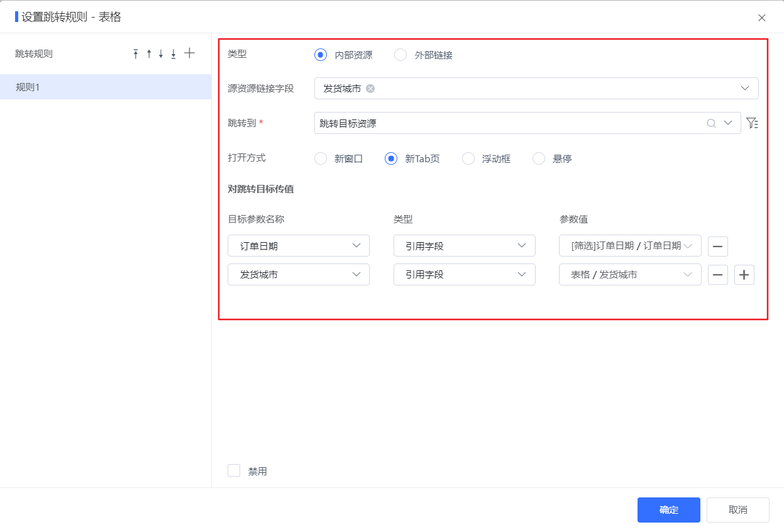Remove the 订单日期 parameter row
Image resolution: width=784 pixels, height=532 pixels.
[718, 246]
